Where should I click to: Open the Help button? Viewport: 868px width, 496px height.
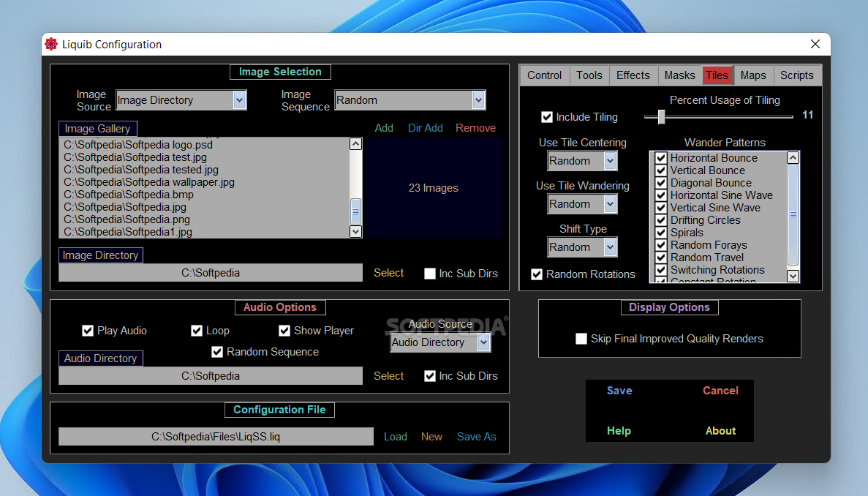pos(619,431)
